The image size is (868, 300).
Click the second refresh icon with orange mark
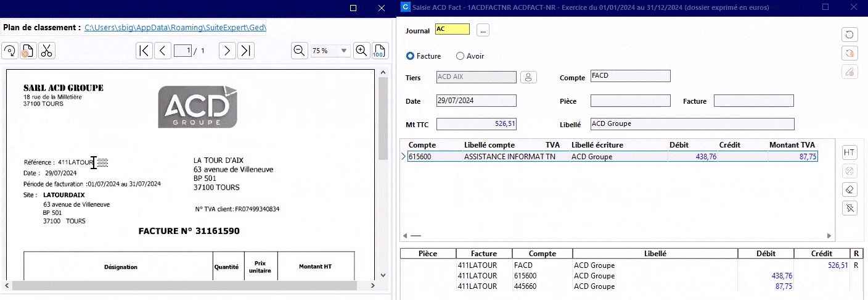pos(850,53)
